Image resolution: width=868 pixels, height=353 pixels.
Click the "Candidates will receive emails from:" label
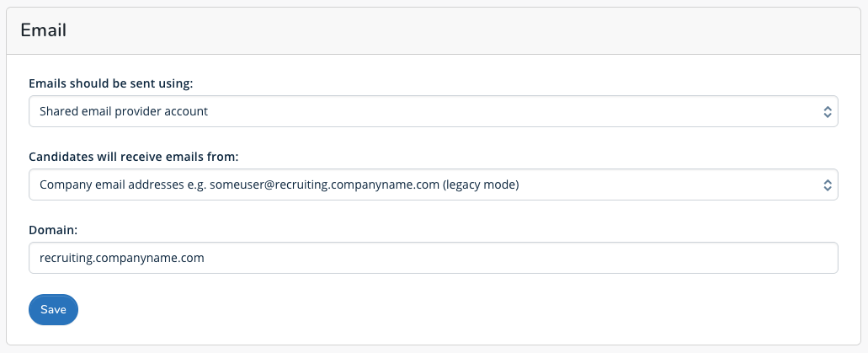(x=134, y=157)
